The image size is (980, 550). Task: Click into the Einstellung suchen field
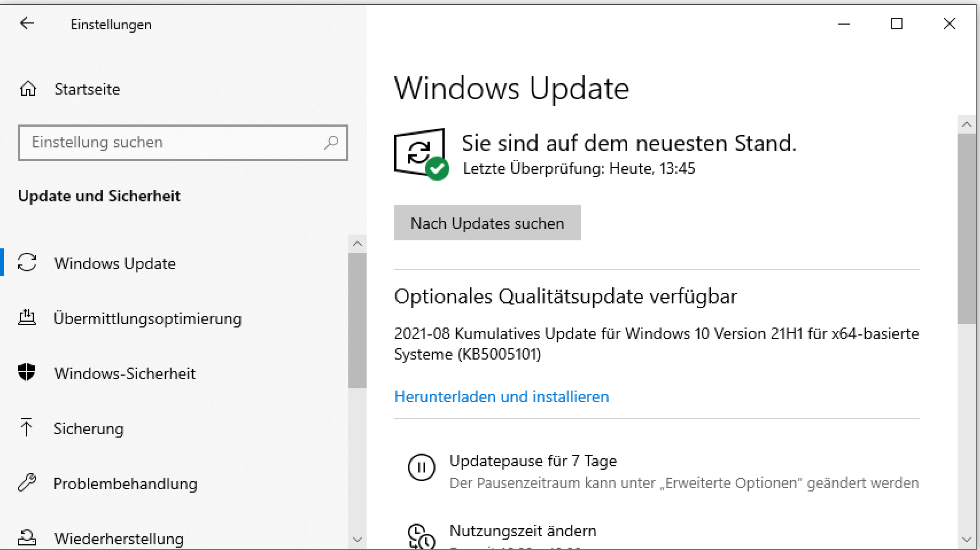[172, 142]
